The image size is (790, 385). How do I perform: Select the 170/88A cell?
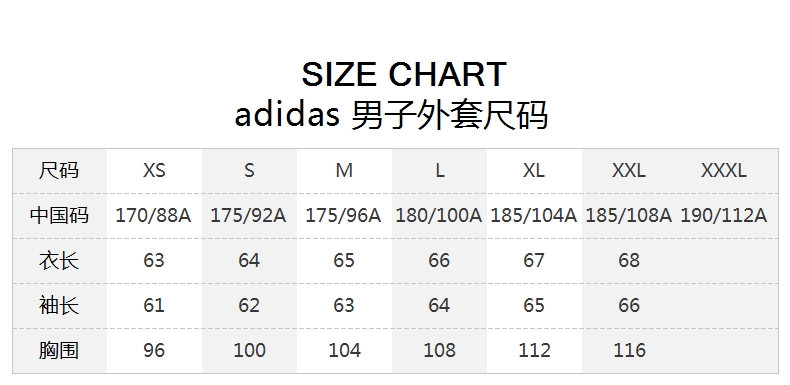[x=154, y=216]
